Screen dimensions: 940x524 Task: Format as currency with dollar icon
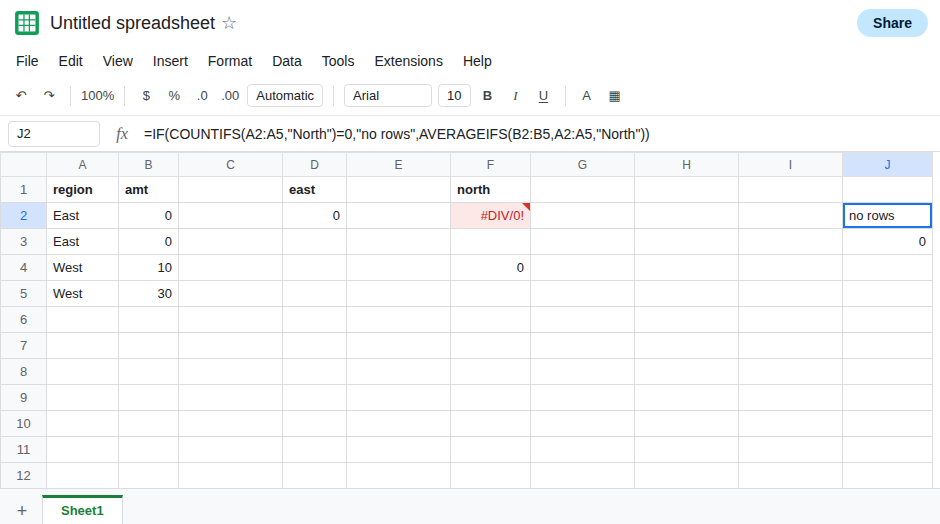pos(146,95)
